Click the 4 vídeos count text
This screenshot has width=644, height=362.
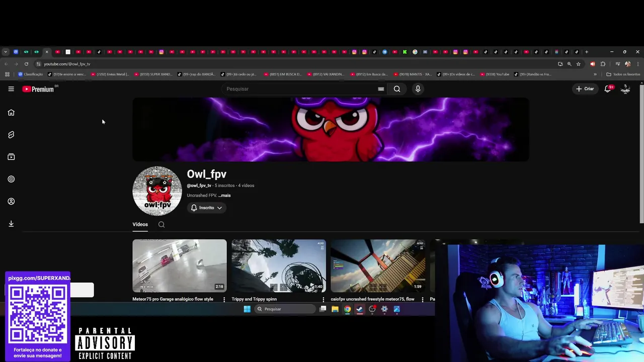246,186
